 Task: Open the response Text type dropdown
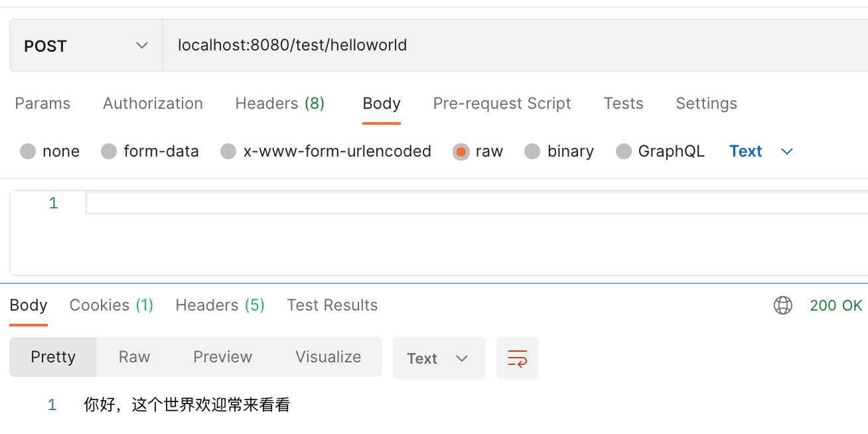point(439,358)
